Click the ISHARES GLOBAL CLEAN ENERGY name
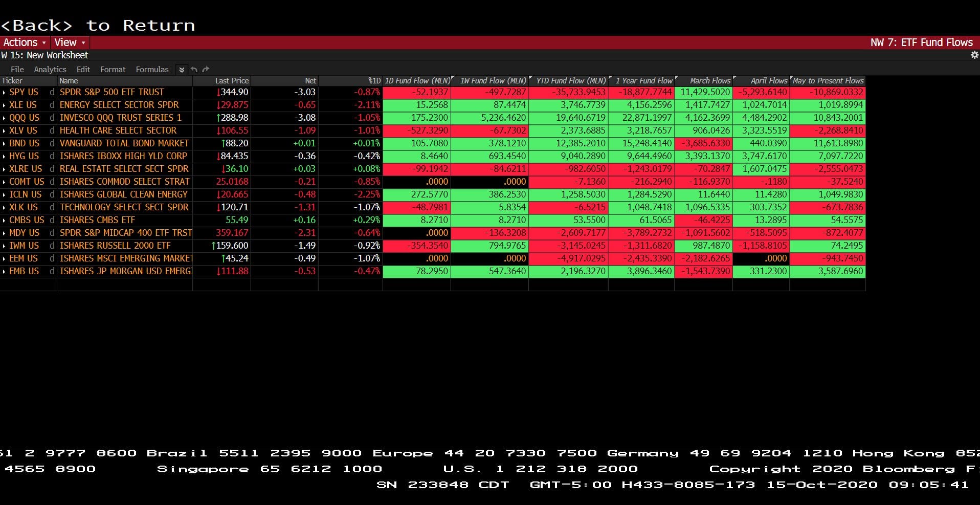This screenshot has width=980, height=505. (124, 194)
